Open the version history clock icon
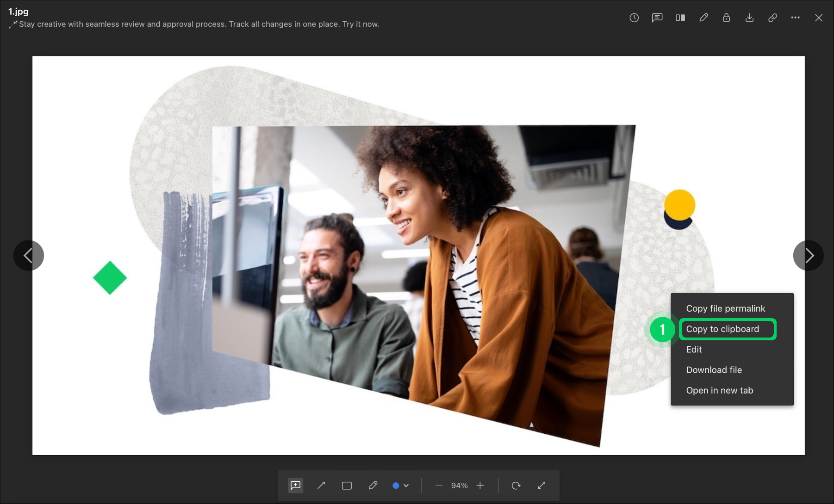Screen dimensions: 834x504 point(634,18)
